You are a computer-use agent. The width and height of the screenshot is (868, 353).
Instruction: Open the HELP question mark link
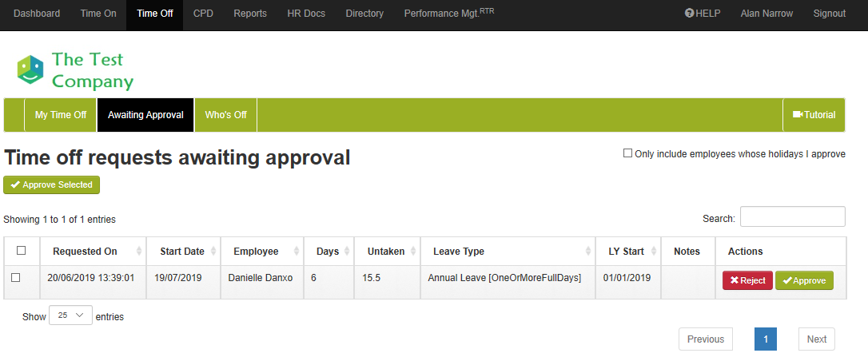703,14
